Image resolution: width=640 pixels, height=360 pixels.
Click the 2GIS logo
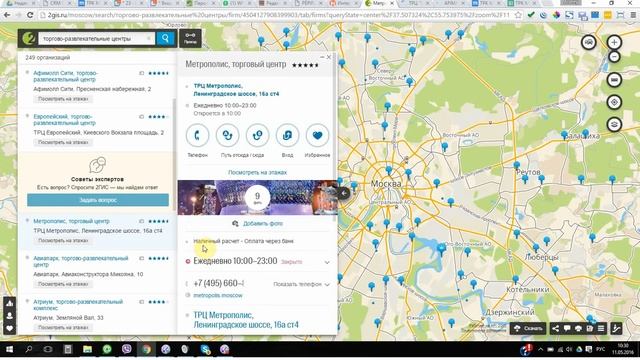(x=29, y=38)
